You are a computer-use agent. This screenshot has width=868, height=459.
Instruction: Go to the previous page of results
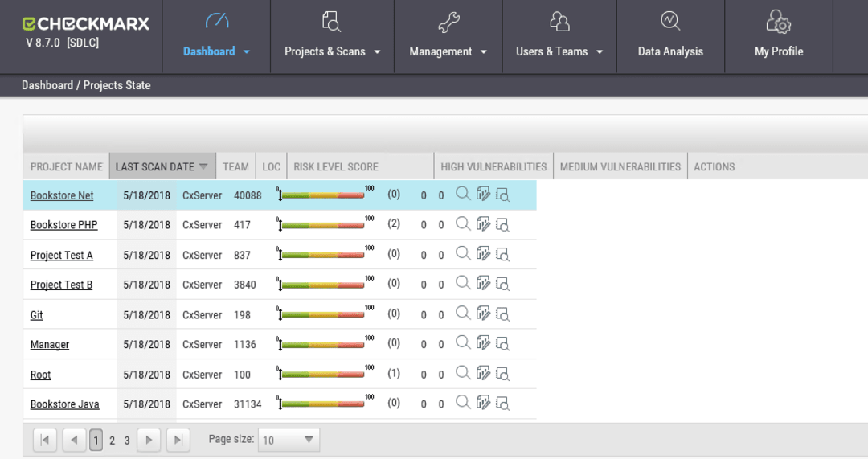click(x=74, y=440)
